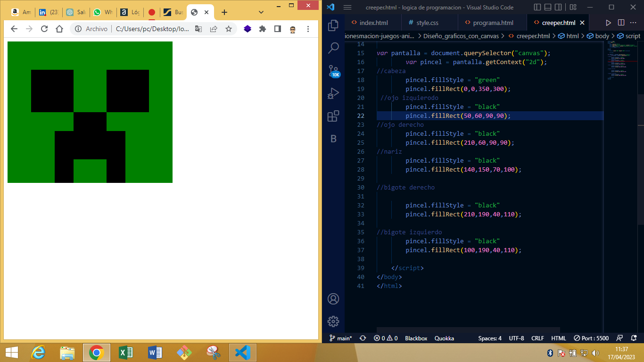Screen dimensions: 644x362
Task: Reload the Chrome page
Action: (x=44, y=29)
